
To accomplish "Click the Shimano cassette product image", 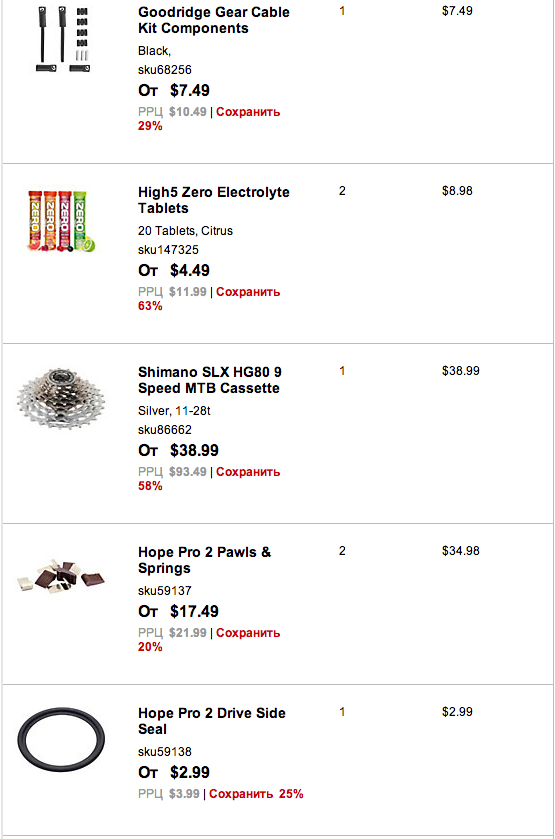I will pos(60,399).
